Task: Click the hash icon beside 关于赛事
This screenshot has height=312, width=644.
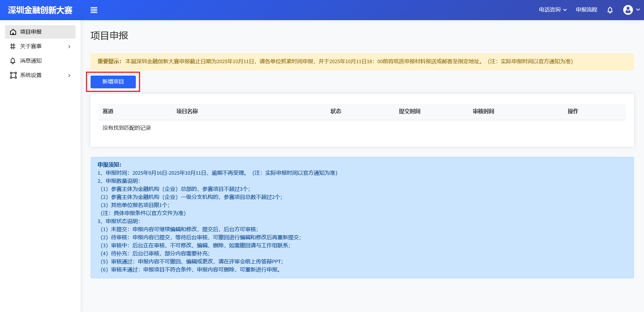Action: 13,46
